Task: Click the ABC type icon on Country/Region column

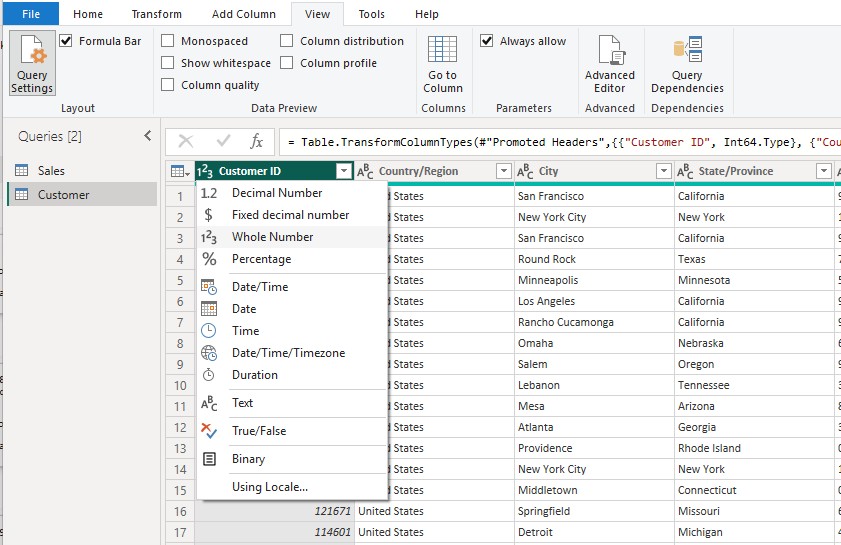Action: point(365,172)
